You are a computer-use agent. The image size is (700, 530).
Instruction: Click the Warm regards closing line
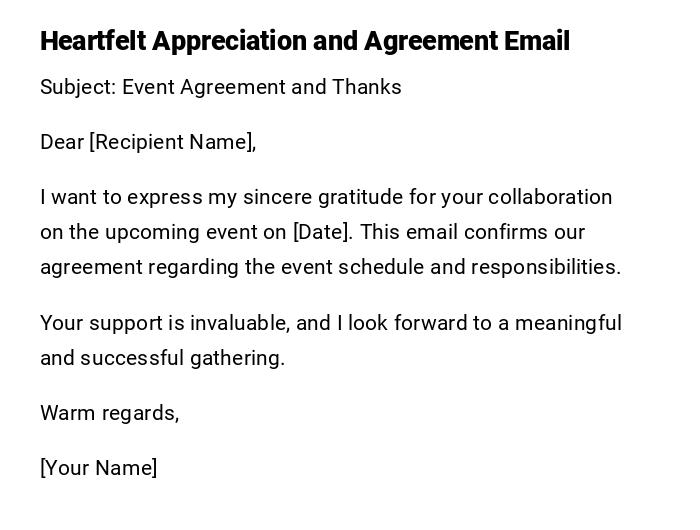tap(109, 413)
